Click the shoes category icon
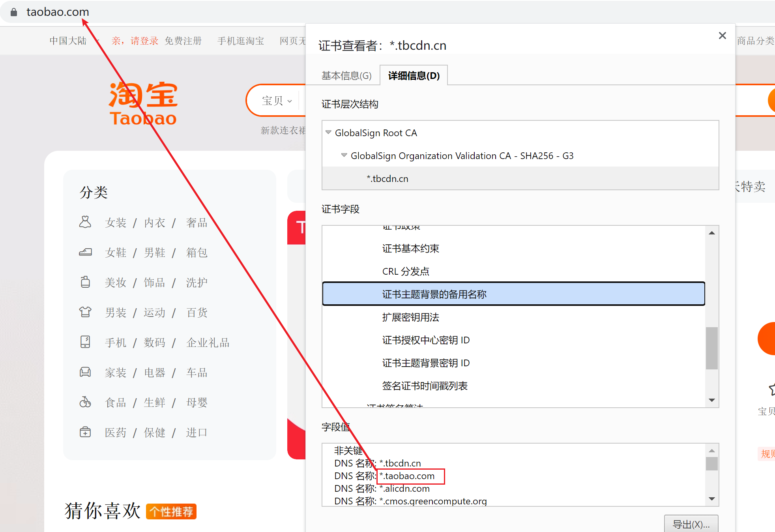775x532 pixels. click(x=85, y=252)
